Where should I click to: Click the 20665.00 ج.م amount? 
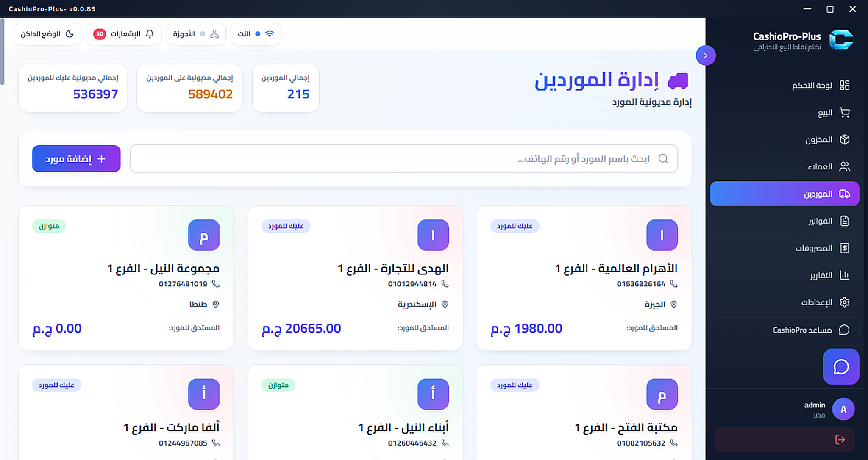click(x=301, y=329)
